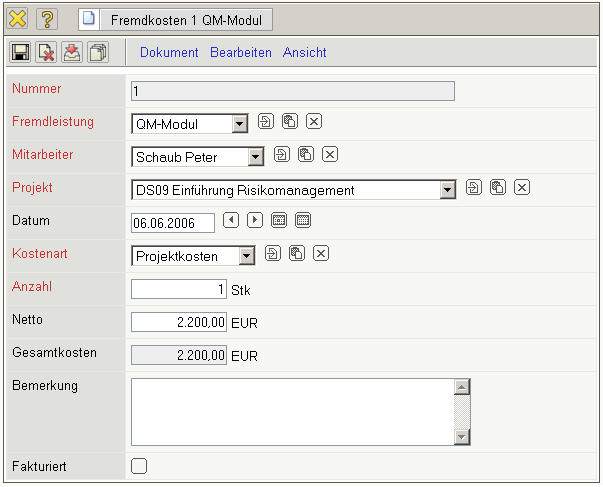The height and width of the screenshot is (487, 603).
Task: Click the yellow question mark help icon
Action: tap(47, 19)
